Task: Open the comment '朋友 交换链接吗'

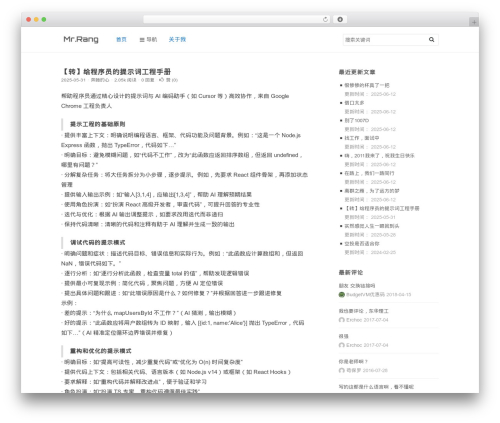Action: [x=357, y=286]
